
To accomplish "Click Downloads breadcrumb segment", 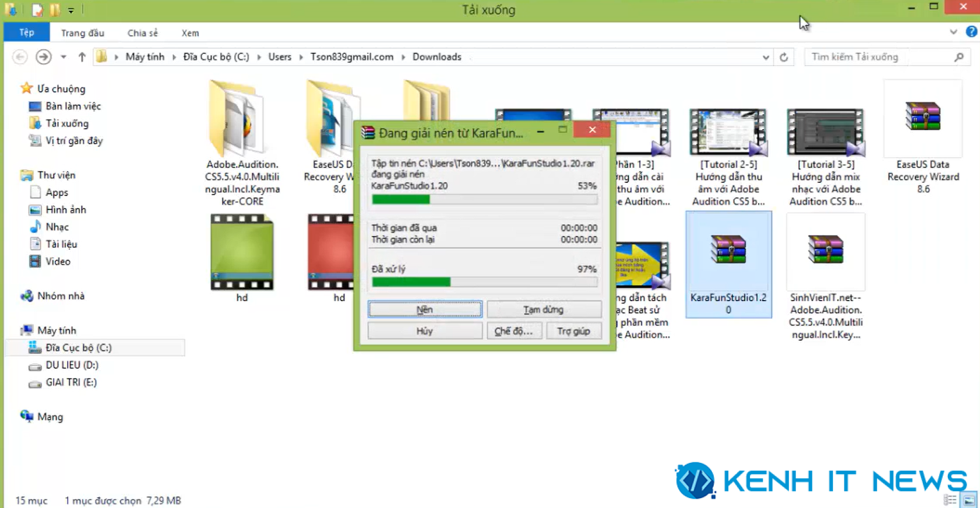I will click(x=437, y=57).
